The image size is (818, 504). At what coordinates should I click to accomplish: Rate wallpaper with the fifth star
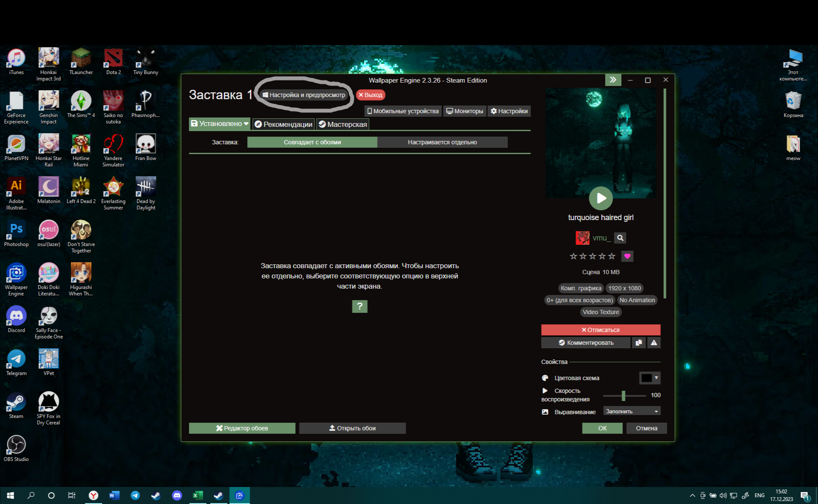pyautogui.click(x=612, y=256)
